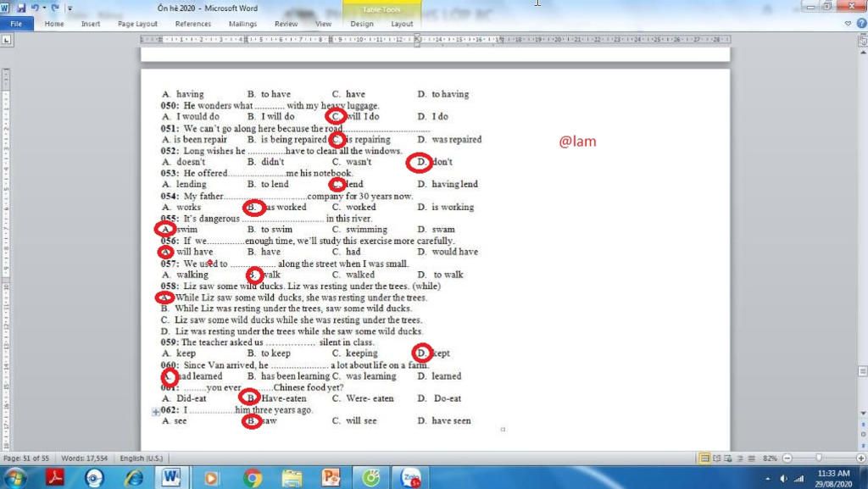
Task: Undo the last action
Action: click(36, 8)
